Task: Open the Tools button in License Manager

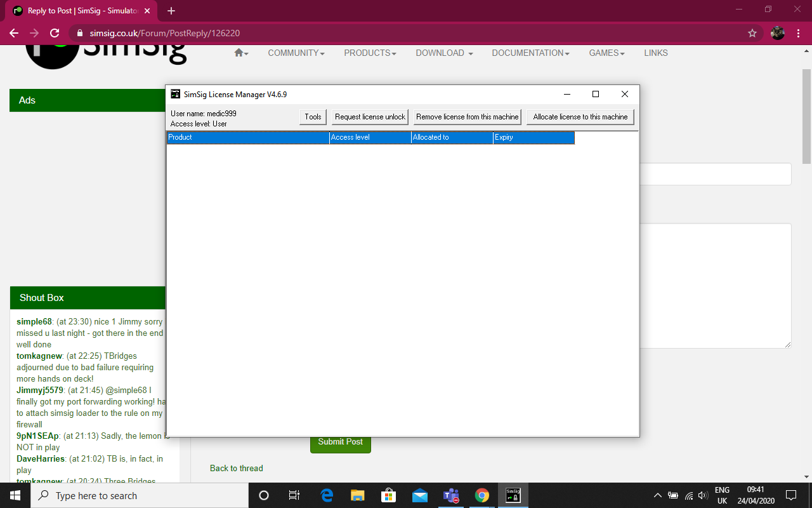Action: (313, 117)
